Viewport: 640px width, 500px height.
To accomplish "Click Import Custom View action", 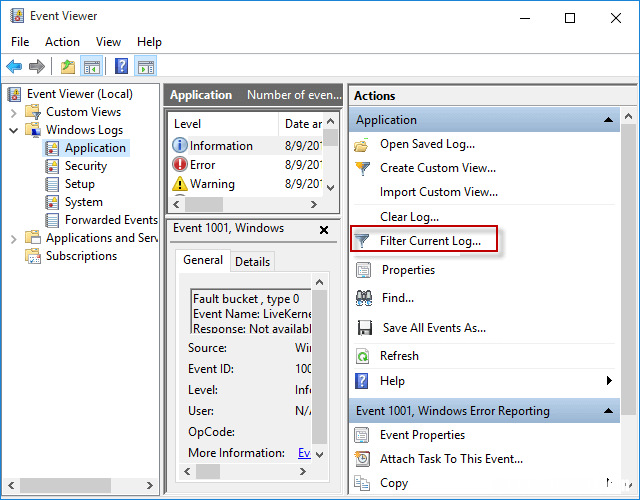I will [438, 192].
